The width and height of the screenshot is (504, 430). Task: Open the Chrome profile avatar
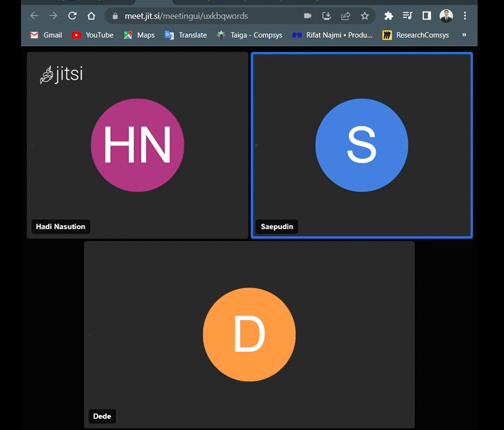click(446, 16)
